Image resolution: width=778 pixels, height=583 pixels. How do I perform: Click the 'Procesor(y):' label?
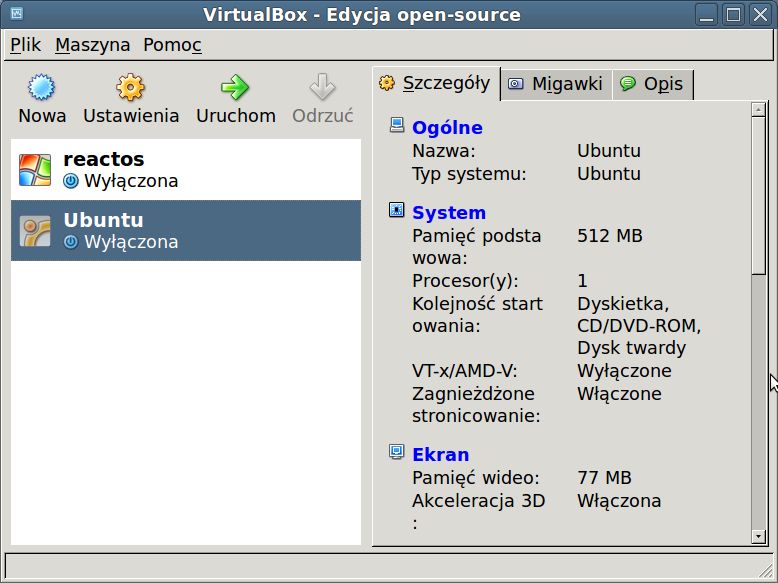click(x=465, y=281)
